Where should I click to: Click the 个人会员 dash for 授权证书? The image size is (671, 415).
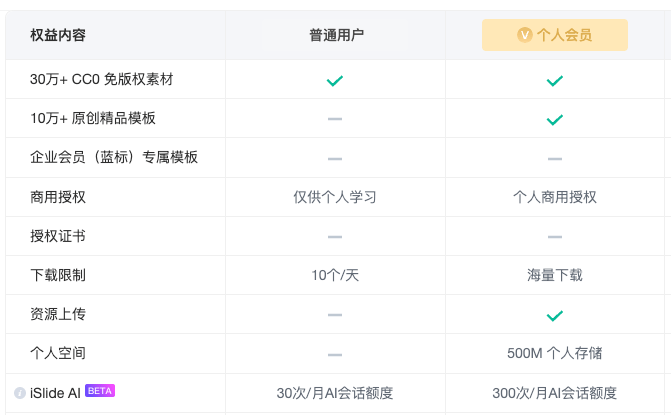pyautogui.click(x=555, y=237)
